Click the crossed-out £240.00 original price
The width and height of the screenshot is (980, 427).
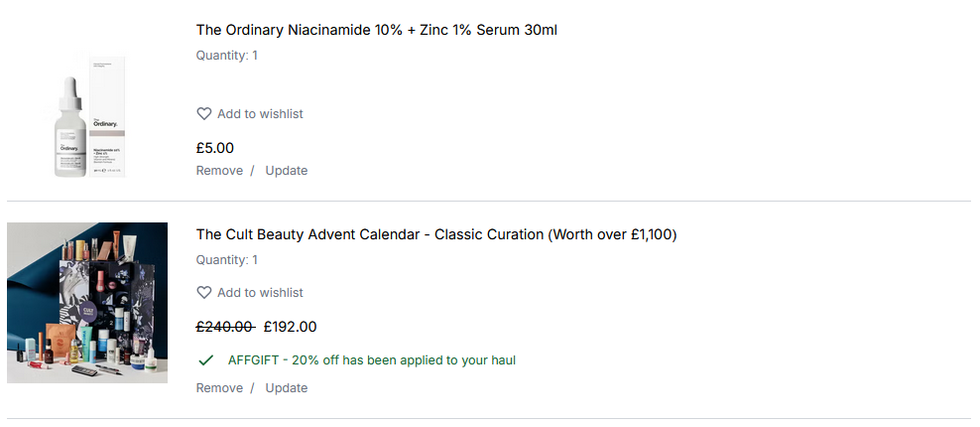[224, 327]
